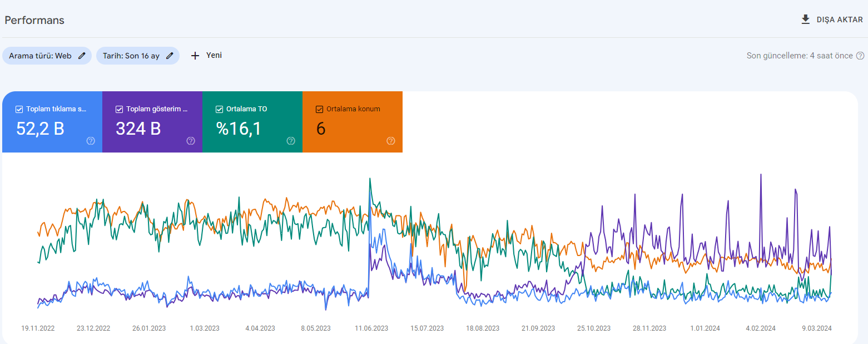Click the 11.06.2023 date on chart axis
This screenshot has width=868, height=344.
(x=371, y=328)
